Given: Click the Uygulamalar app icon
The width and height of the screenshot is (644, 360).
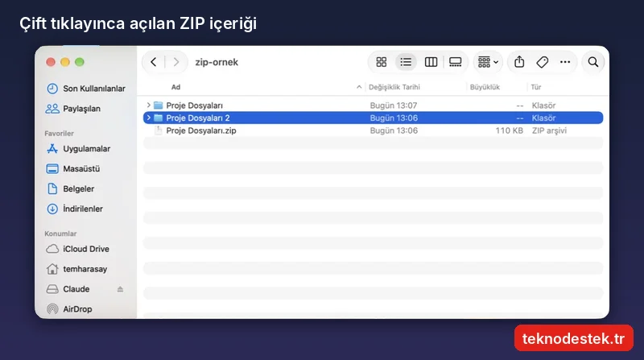Looking at the screenshot, I should point(52,149).
